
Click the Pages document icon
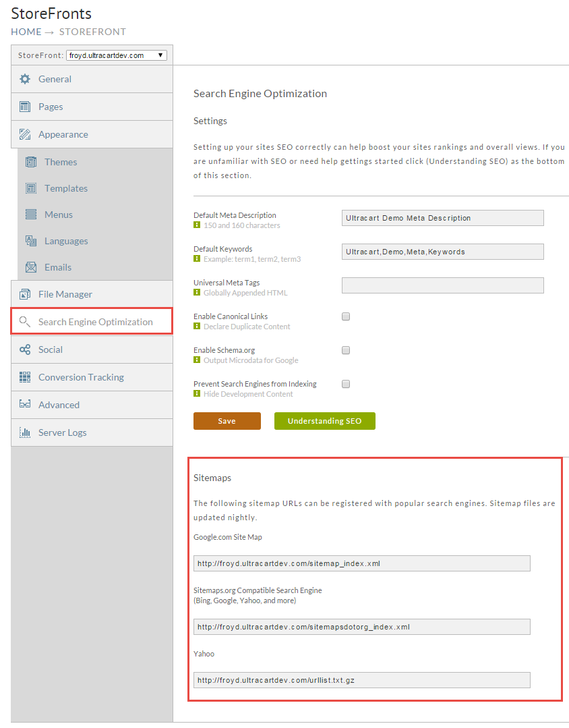(x=25, y=107)
